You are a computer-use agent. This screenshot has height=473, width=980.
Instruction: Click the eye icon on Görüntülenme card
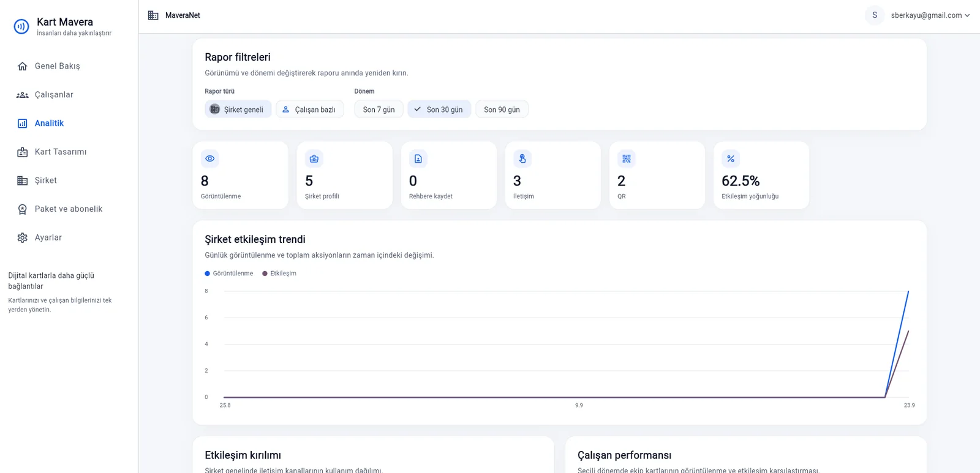(210, 158)
